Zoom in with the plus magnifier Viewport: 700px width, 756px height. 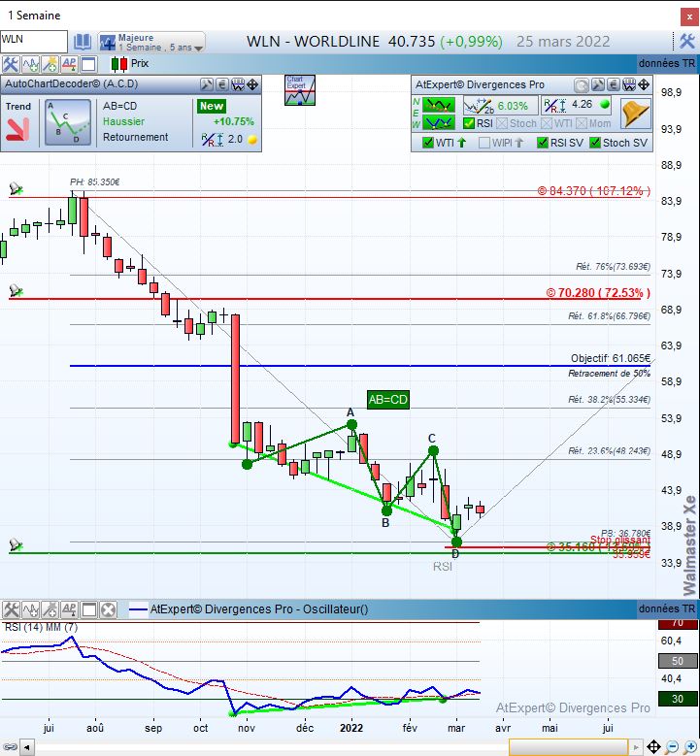691,747
